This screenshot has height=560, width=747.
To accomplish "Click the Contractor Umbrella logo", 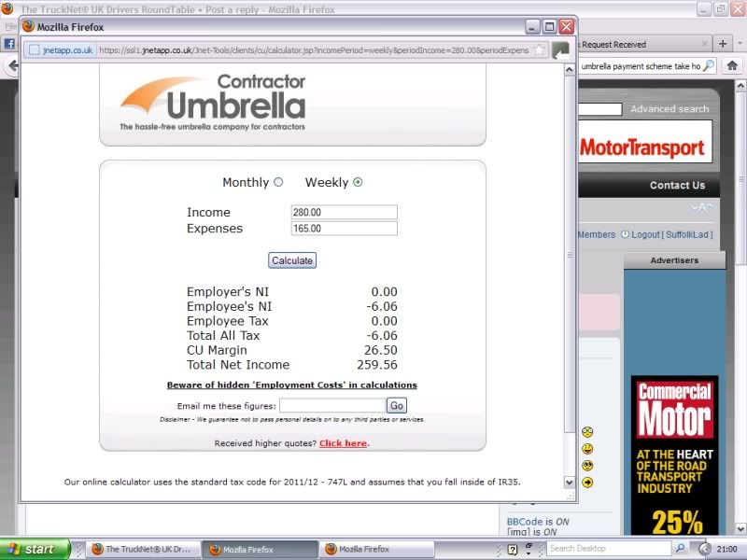I will pyautogui.click(x=213, y=102).
